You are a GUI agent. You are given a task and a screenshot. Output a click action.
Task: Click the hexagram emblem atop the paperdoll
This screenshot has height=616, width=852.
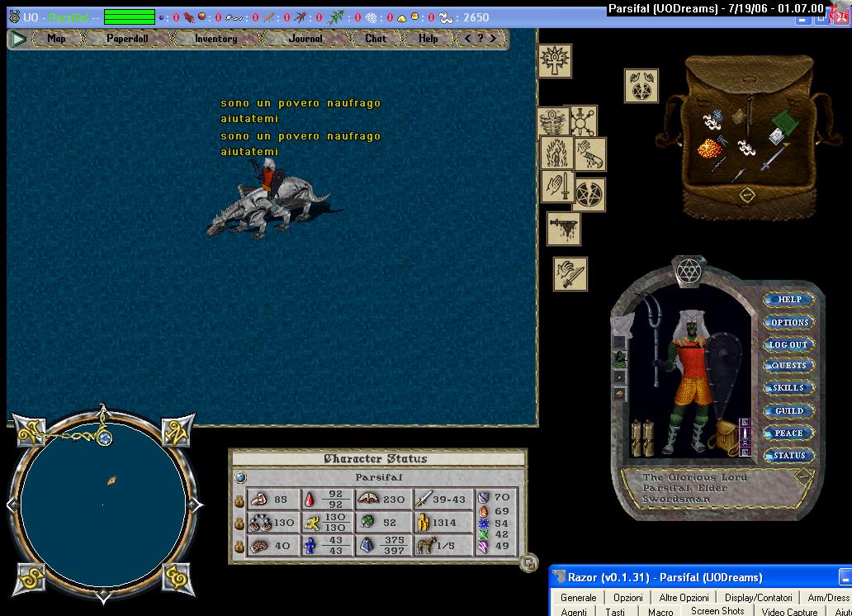tap(689, 270)
